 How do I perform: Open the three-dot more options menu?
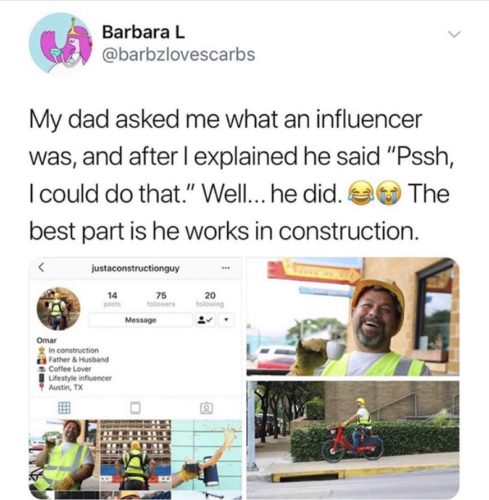[226, 268]
